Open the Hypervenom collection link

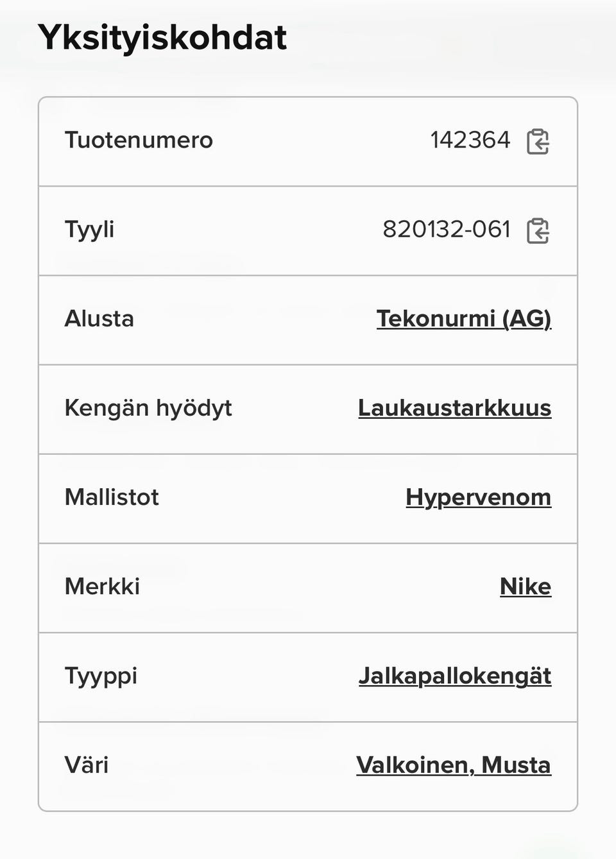[478, 497]
